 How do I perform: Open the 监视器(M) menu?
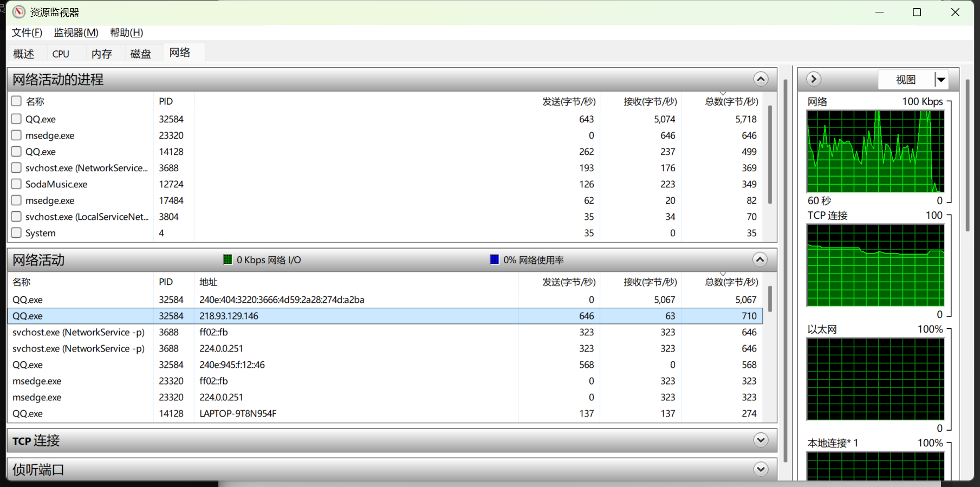tap(76, 33)
